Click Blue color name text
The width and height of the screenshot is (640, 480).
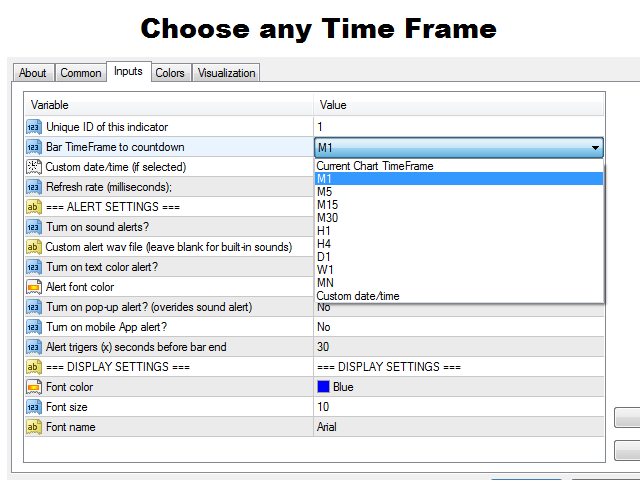pyautogui.click(x=343, y=387)
